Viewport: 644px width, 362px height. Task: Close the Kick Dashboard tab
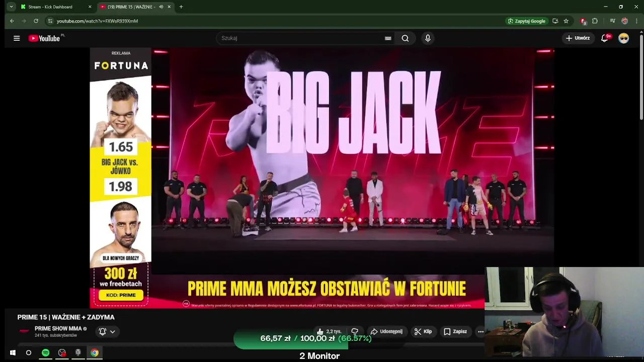(x=90, y=7)
